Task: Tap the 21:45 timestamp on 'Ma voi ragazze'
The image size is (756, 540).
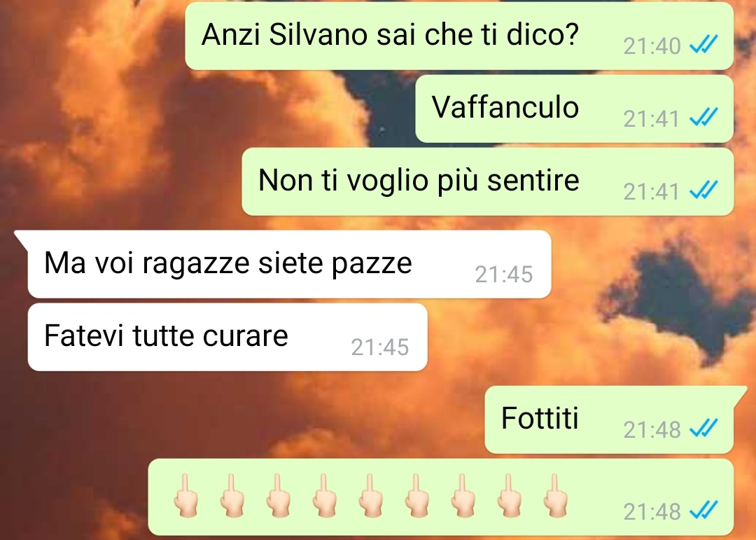Action: tap(504, 275)
